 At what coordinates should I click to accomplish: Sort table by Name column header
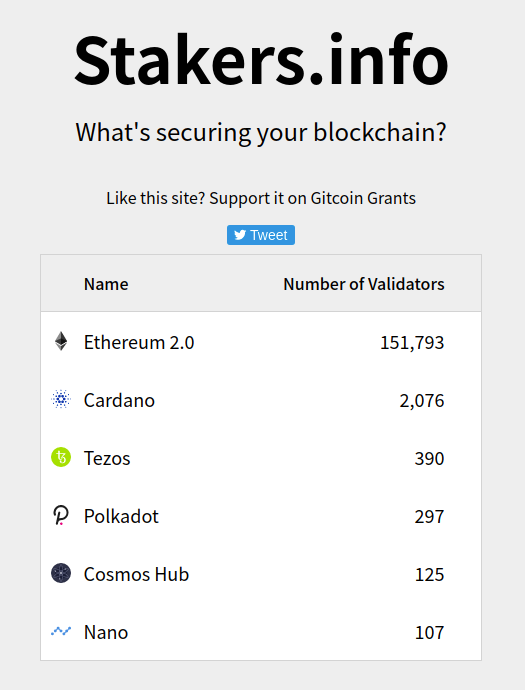(106, 284)
